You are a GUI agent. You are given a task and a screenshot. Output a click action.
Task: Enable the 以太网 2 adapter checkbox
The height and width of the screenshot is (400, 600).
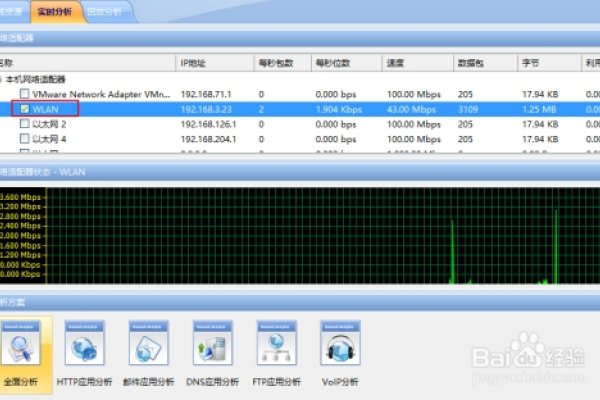[x=24, y=124]
